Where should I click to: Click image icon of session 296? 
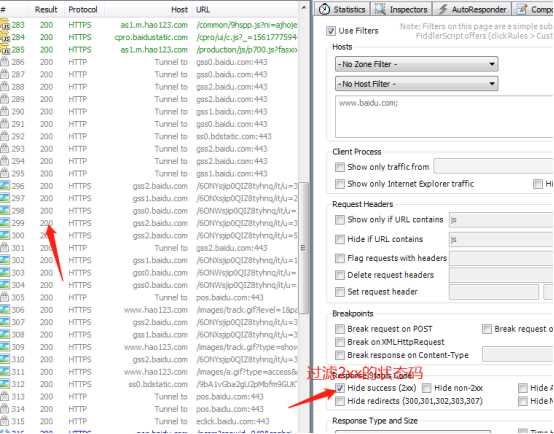(5, 186)
